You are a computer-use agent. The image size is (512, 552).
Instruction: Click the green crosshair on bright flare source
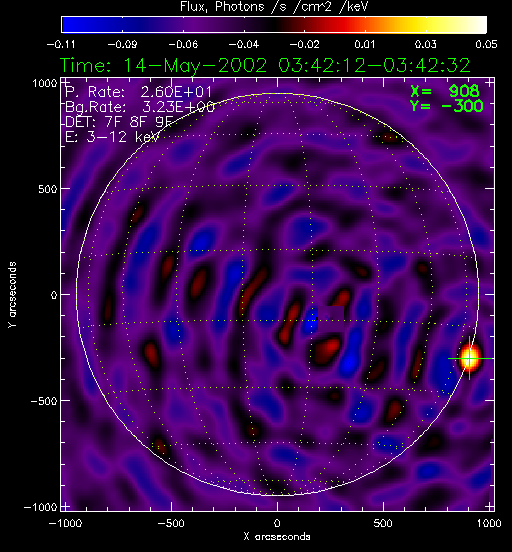click(469, 358)
